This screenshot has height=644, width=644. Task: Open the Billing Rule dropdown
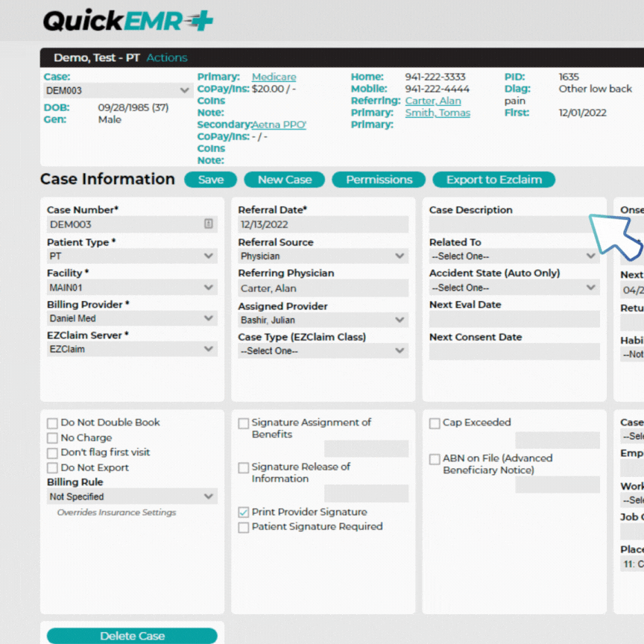tap(132, 496)
